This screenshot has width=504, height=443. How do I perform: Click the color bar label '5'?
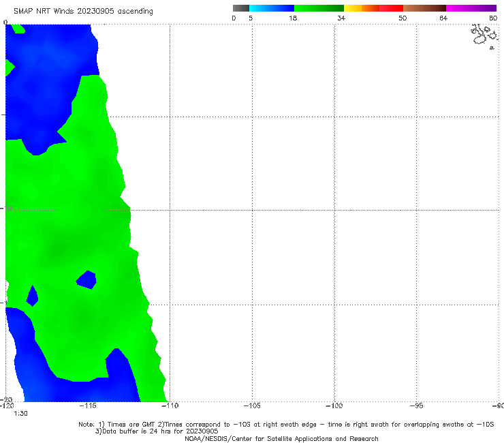click(251, 18)
